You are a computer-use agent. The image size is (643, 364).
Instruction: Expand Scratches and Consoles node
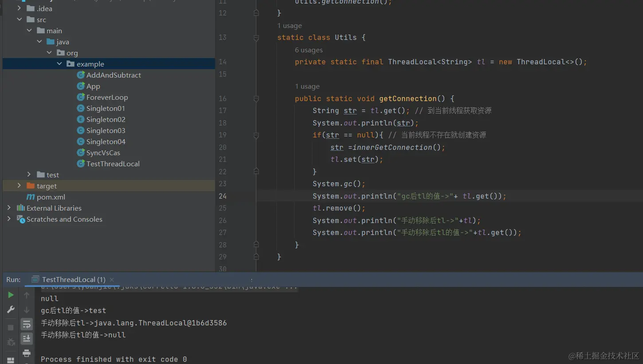point(9,219)
